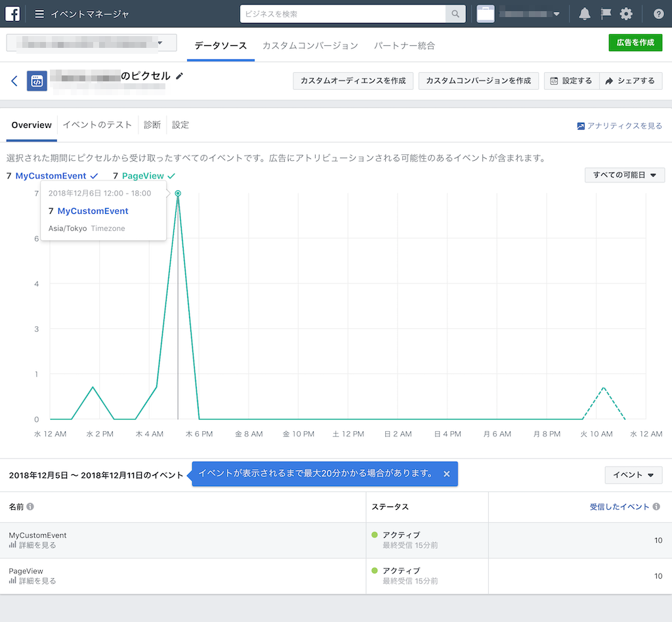Expand the すべての可能日 dropdown
The height and width of the screenshot is (622, 672).
point(625,175)
